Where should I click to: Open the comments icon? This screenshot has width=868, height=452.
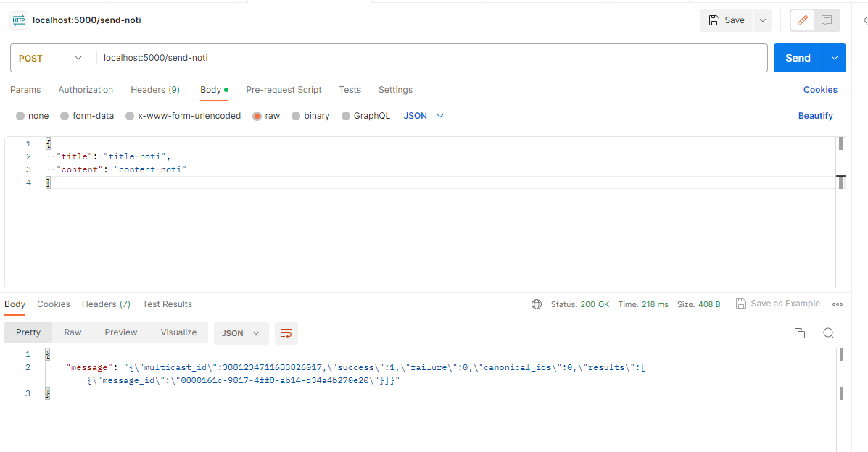[827, 20]
